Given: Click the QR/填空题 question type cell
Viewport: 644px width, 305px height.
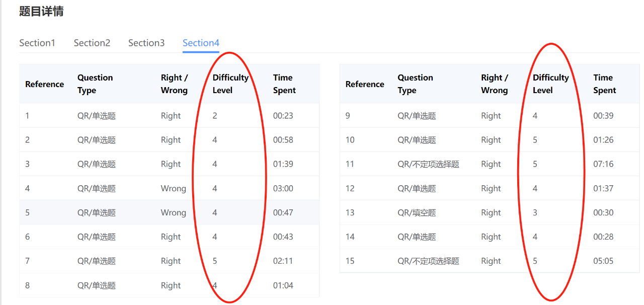Looking at the screenshot, I should coord(417,212).
